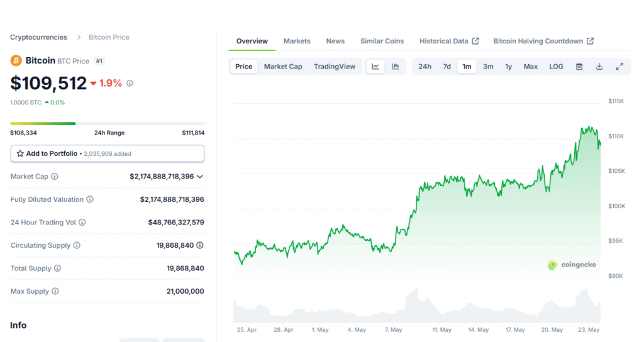Click external link icon next to Bitcoin Halving Countdown

click(590, 41)
